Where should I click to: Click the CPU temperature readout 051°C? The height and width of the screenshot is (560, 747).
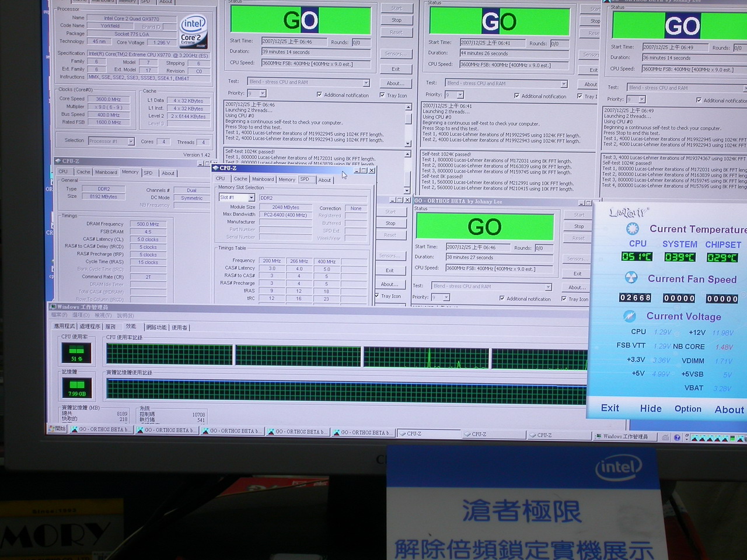click(637, 257)
